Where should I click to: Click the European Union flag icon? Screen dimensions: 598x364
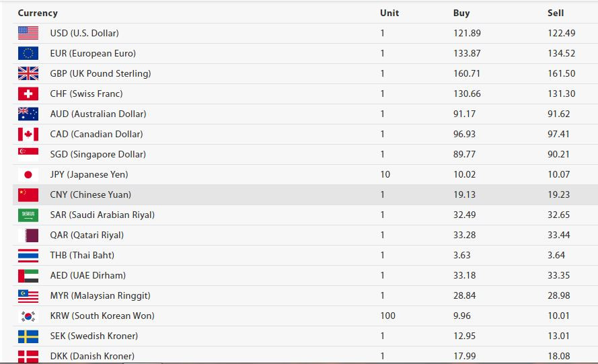(28, 53)
